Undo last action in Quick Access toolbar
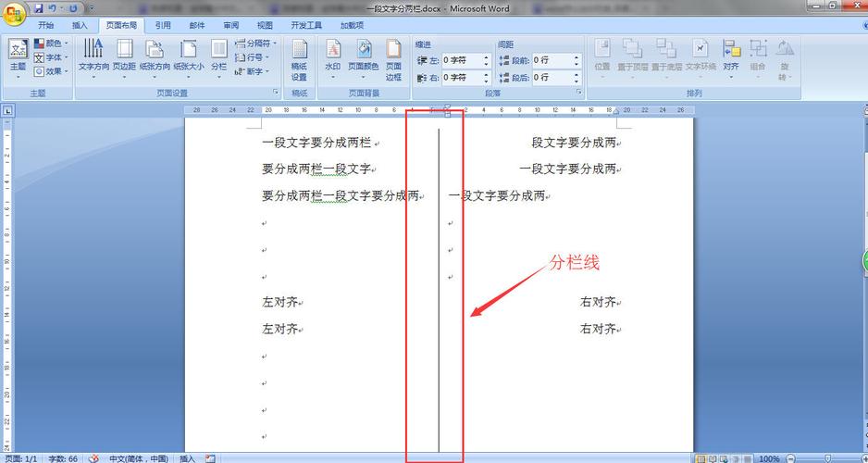The image size is (868, 463). coord(53,8)
